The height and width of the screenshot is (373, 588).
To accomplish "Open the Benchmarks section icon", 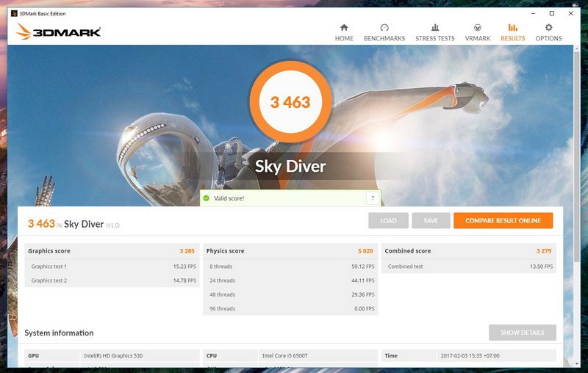I will pyautogui.click(x=386, y=28).
